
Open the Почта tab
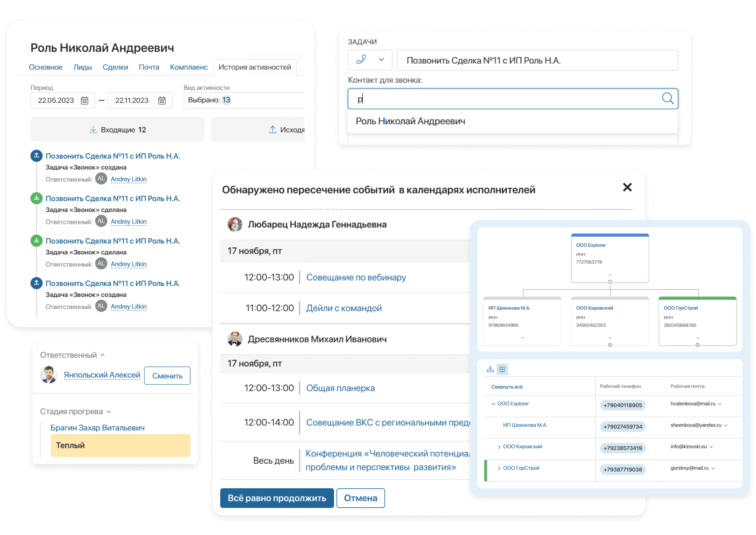pyautogui.click(x=149, y=67)
